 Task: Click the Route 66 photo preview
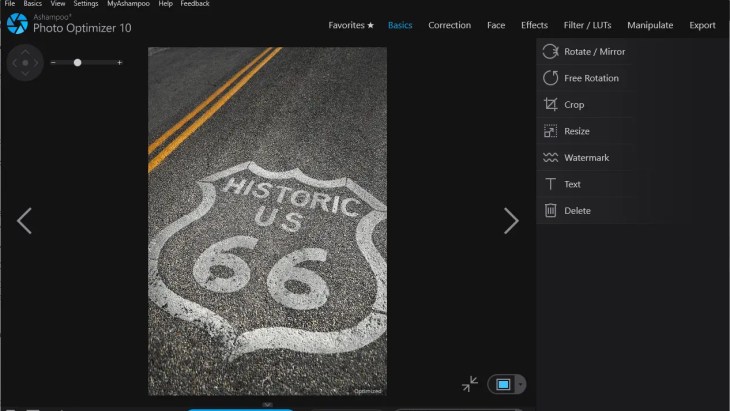pyautogui.click(x=267, y=221)
